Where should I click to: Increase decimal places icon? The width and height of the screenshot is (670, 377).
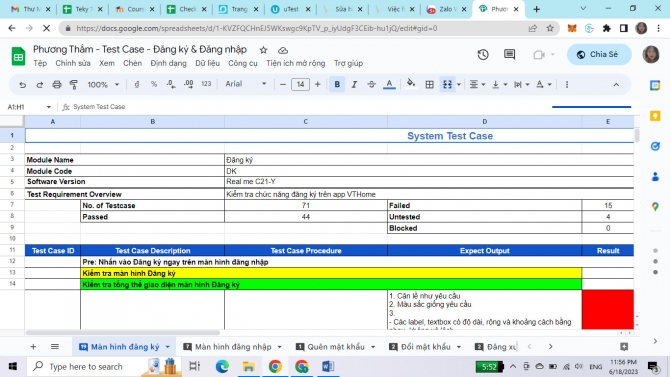[188, 85]
